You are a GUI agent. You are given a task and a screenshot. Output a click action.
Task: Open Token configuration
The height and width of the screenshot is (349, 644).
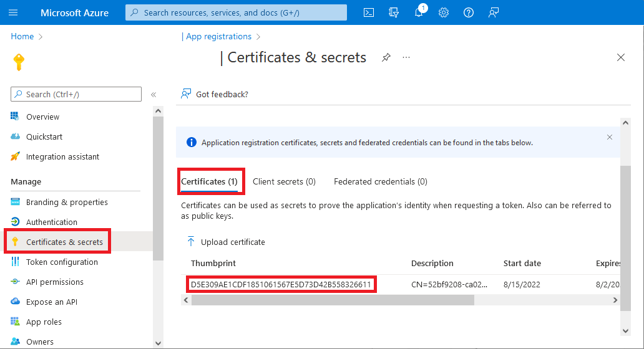(62, 262)
